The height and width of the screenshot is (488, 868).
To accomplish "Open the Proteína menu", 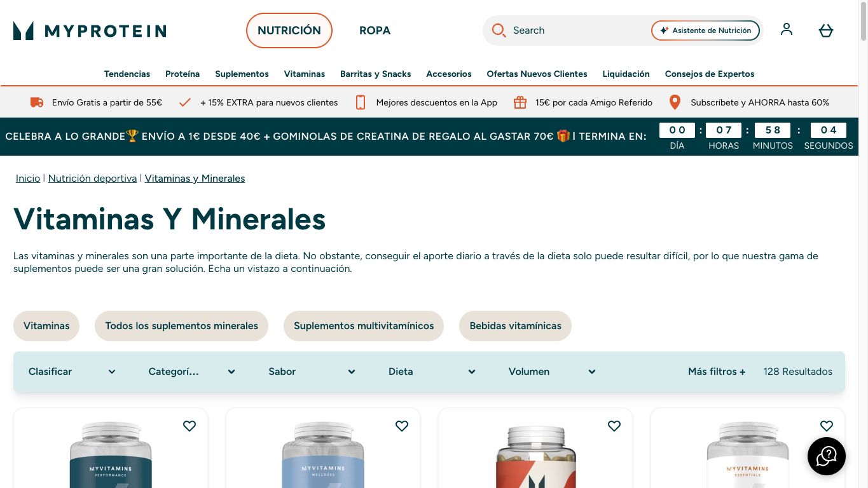I will coord(183,74).
